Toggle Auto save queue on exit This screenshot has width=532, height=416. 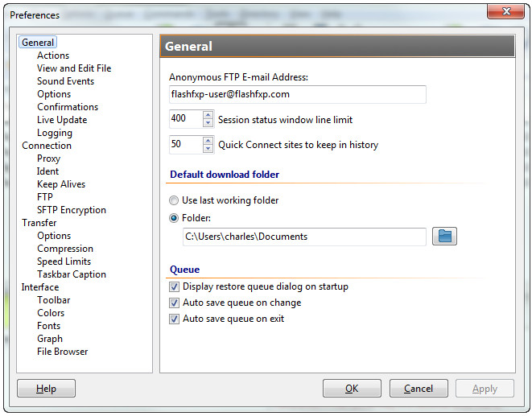point(174,319)
